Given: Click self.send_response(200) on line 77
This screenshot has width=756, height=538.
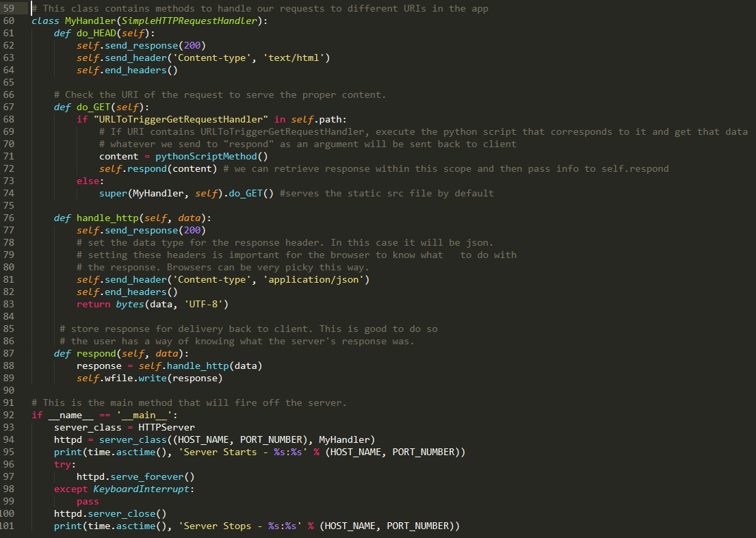Looking at the screenshot, I should (141, 231).
